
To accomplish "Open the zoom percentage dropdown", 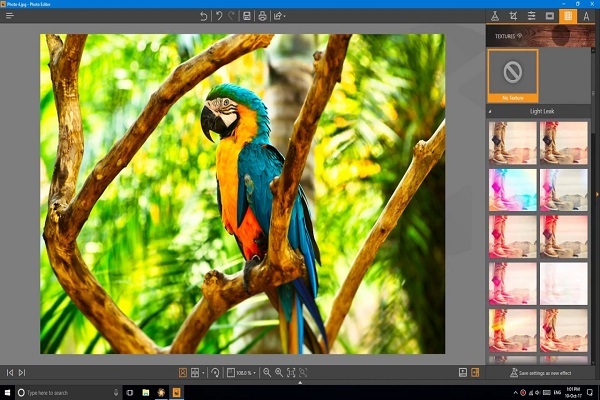I will (254, 372).
